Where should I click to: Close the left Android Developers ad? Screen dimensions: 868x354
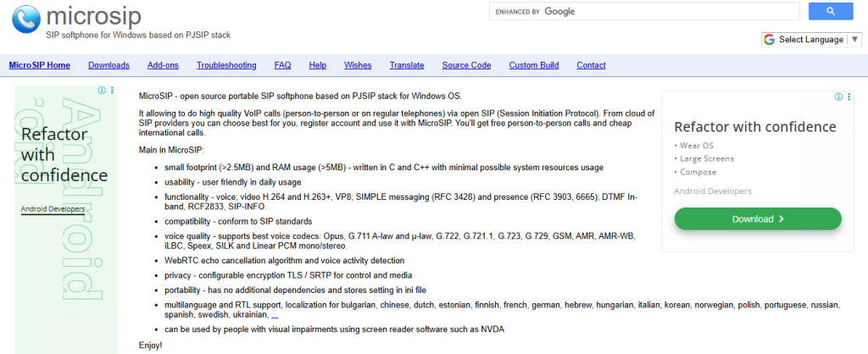pyautogui.click(x=113, y=91)
